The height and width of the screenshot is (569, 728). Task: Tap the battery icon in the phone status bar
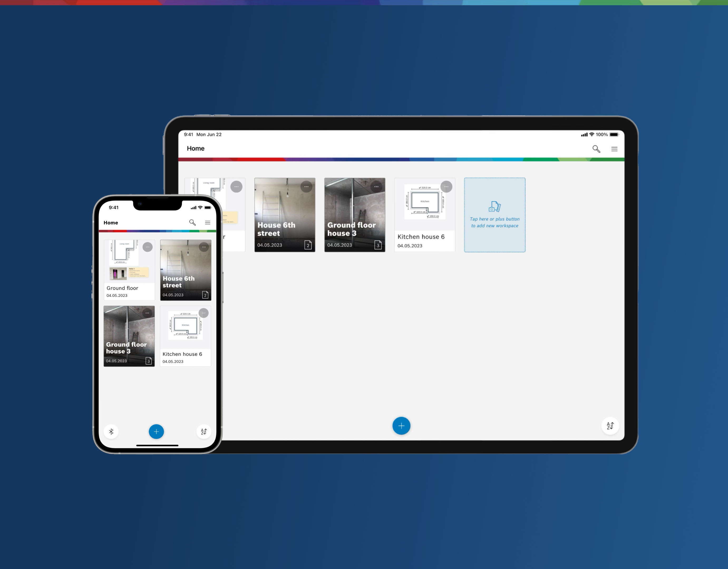click(208, 208)
